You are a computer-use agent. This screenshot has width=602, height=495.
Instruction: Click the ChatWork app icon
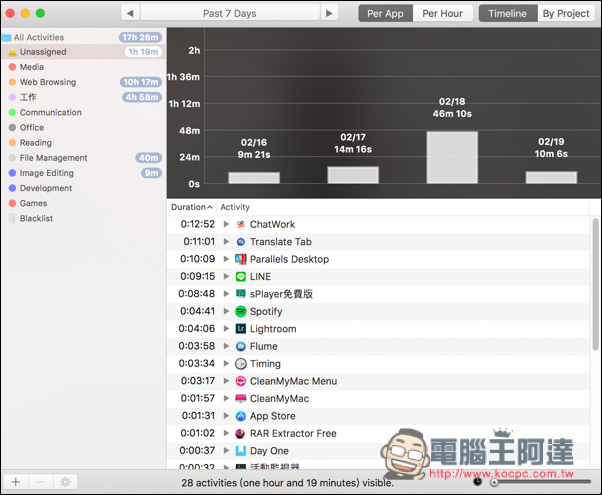(241, 224)
